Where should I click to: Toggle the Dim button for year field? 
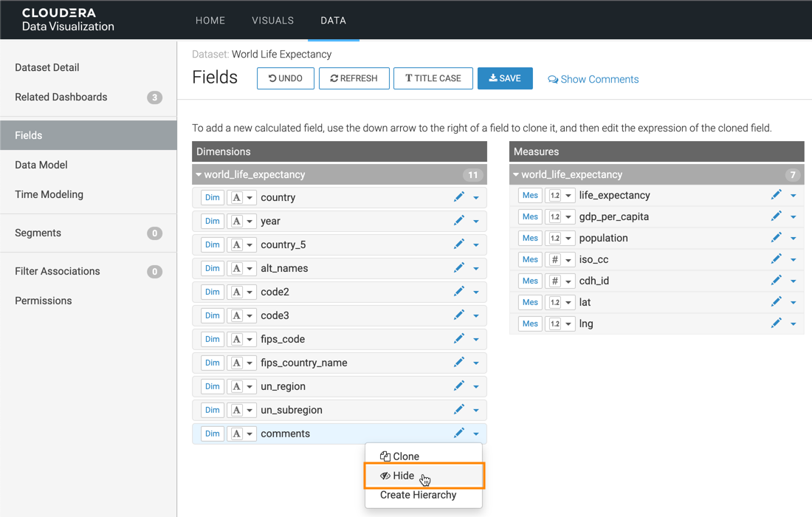(x=212, y=221)
